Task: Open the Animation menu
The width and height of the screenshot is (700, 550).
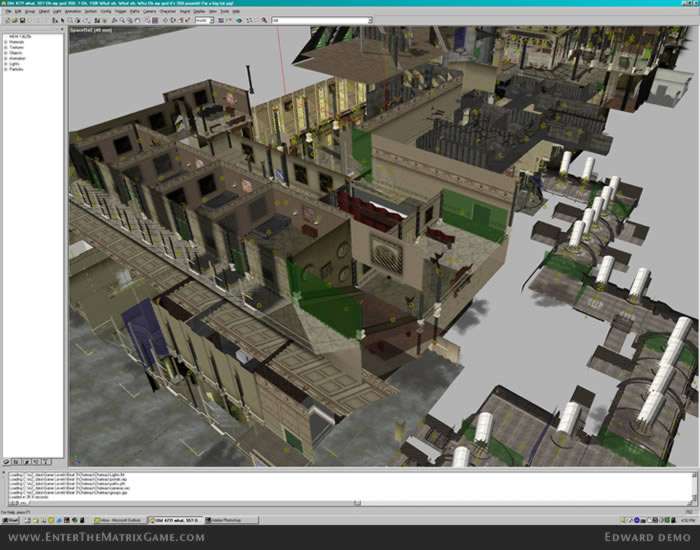Action: pyautogui.click(x=73, y=11)
